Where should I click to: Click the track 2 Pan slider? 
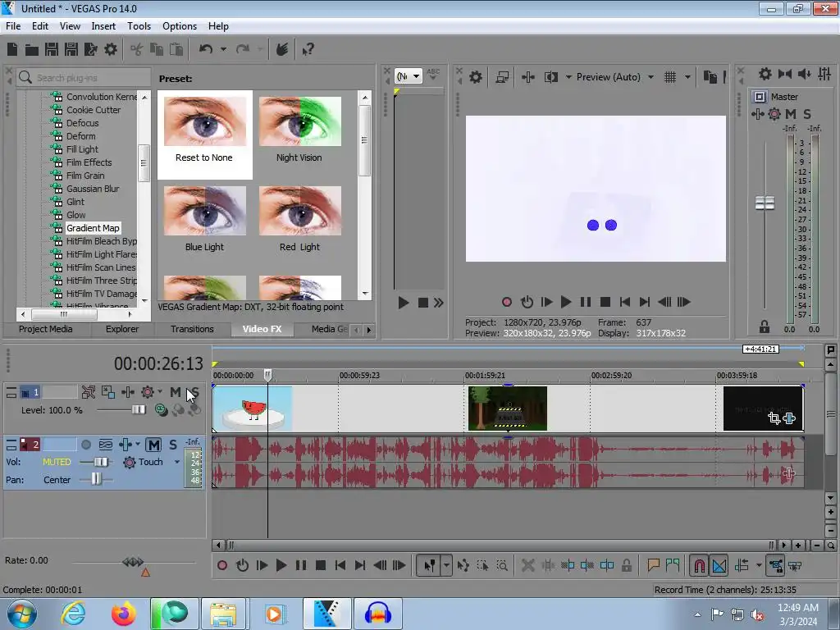tap(96, 479)
